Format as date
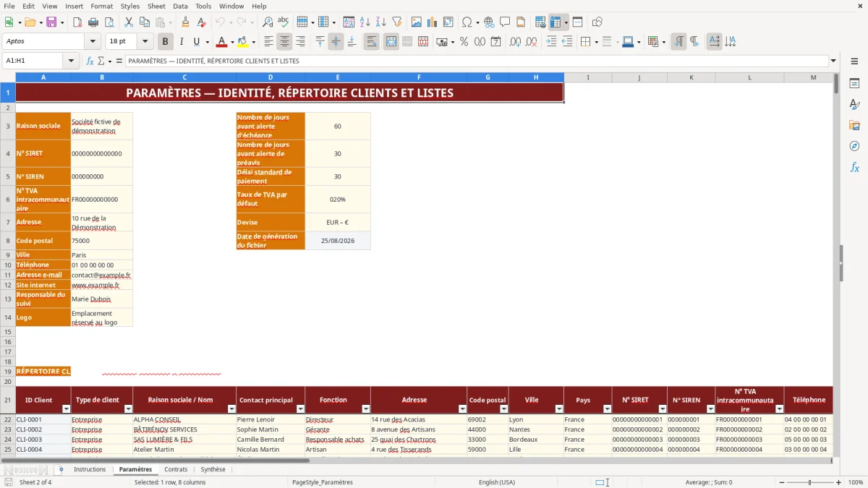Image resolution: width=868 pixels, height=488 pixels. click(495, 42)
